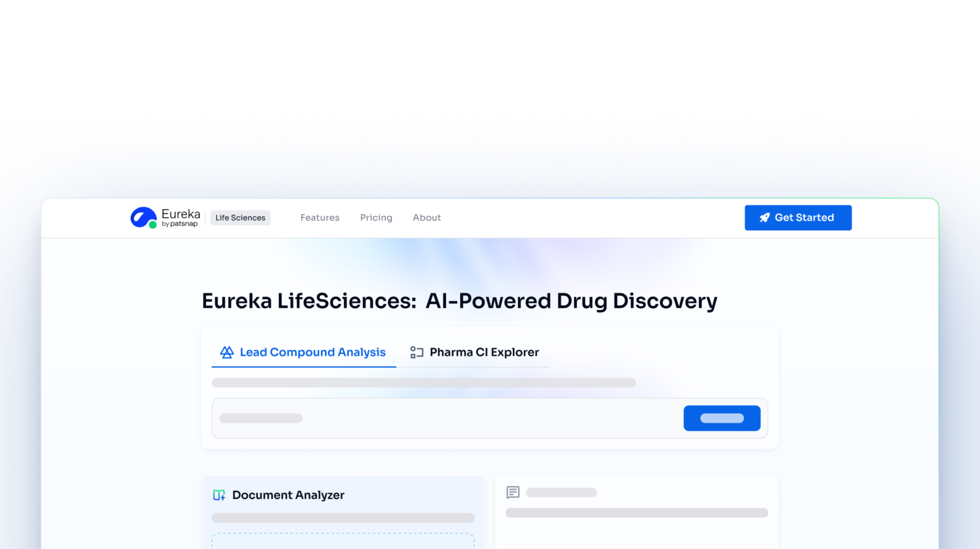980x549 pixels.
Task: Click the molecule icon beside Lead Compound Analysis
Action: 226,352
